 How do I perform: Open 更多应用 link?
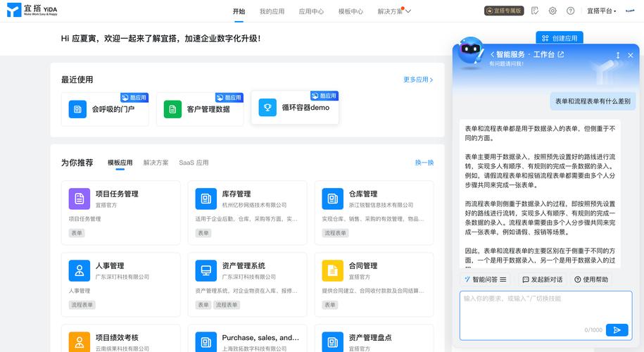tap(418, 80)
